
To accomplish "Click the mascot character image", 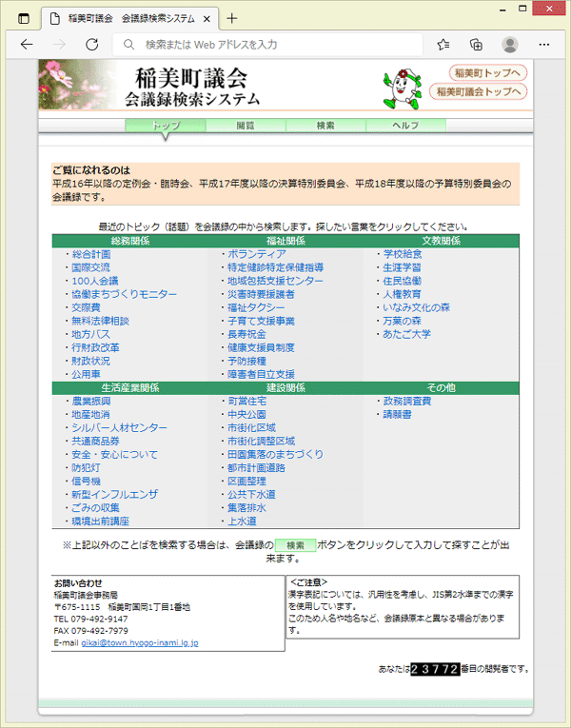I will [403, 89].
